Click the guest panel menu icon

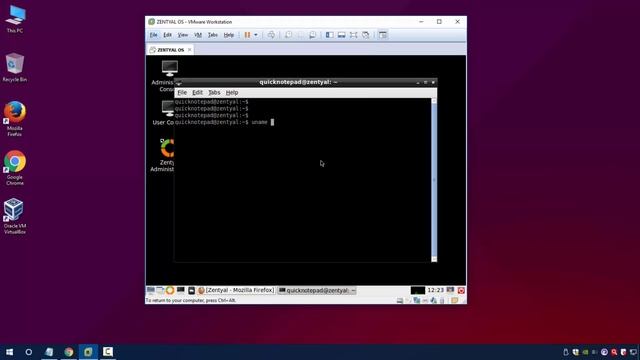151,290
